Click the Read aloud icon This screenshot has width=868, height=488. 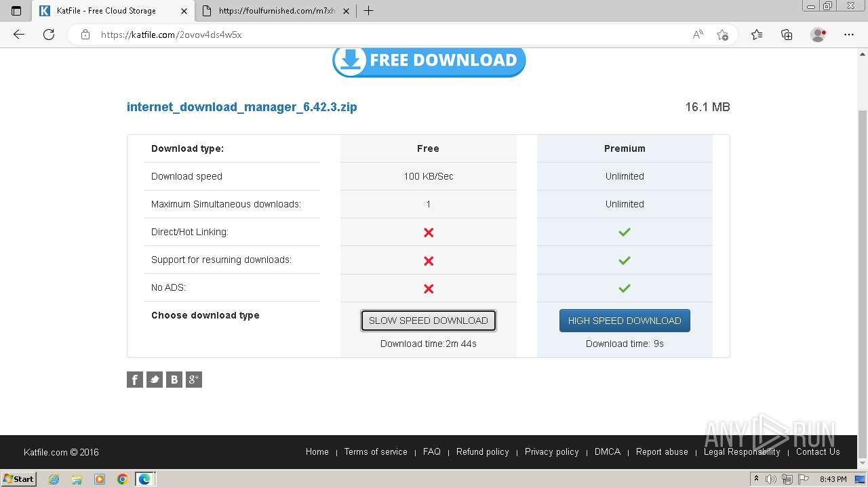[698, 35]
